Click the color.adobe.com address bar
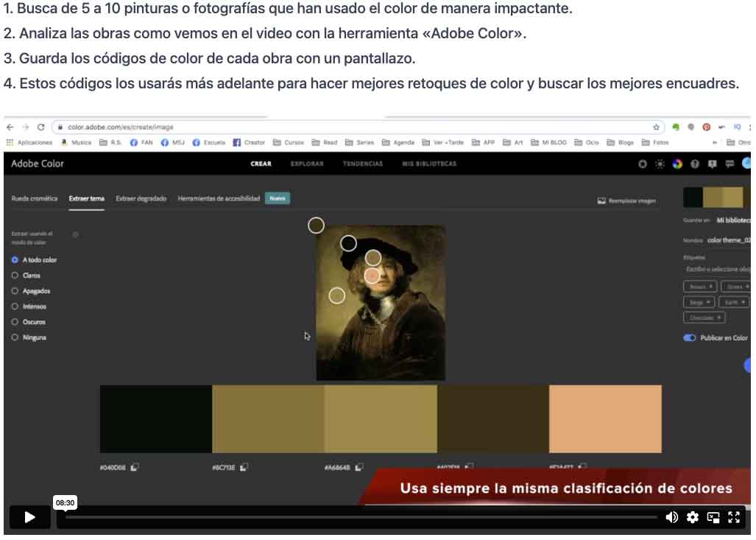Viewport: 756px width, 540px height. [x=358, y=127]
